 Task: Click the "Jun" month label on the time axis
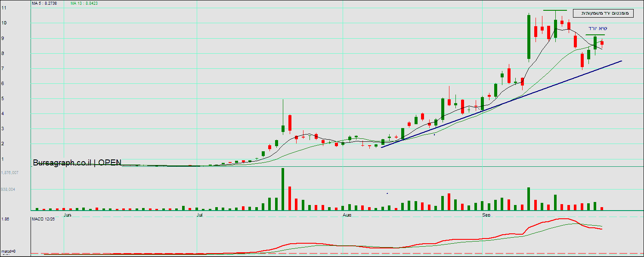pos(67,214)
